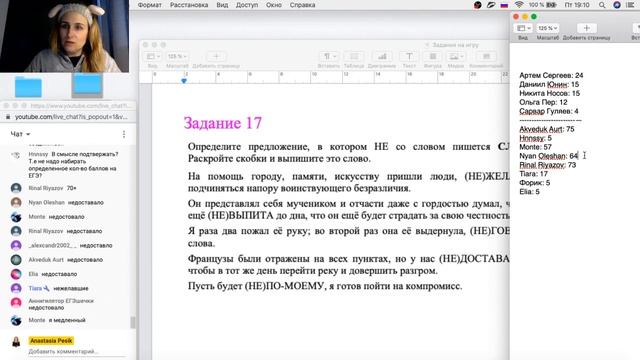
Task: Open the Insert paragraph-mark dropdown in background window
Action: point(329,56)
